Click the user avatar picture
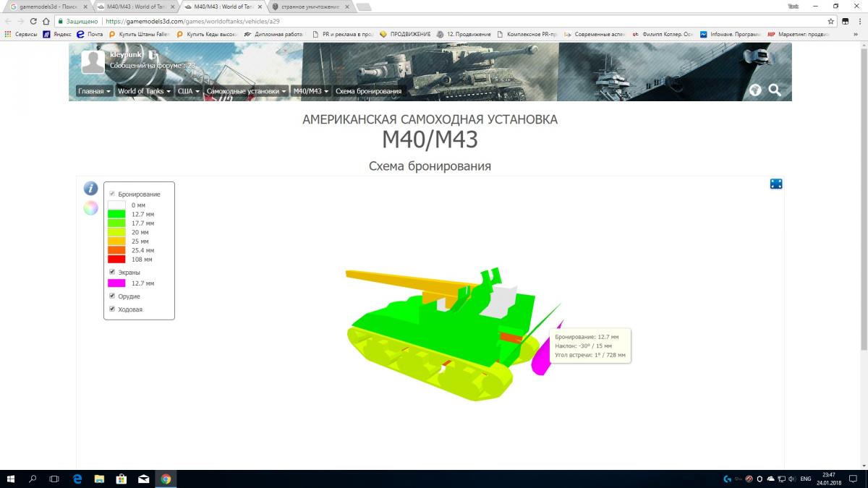The image size is (868, 488). pyautogui.click(x=93, y=62)
